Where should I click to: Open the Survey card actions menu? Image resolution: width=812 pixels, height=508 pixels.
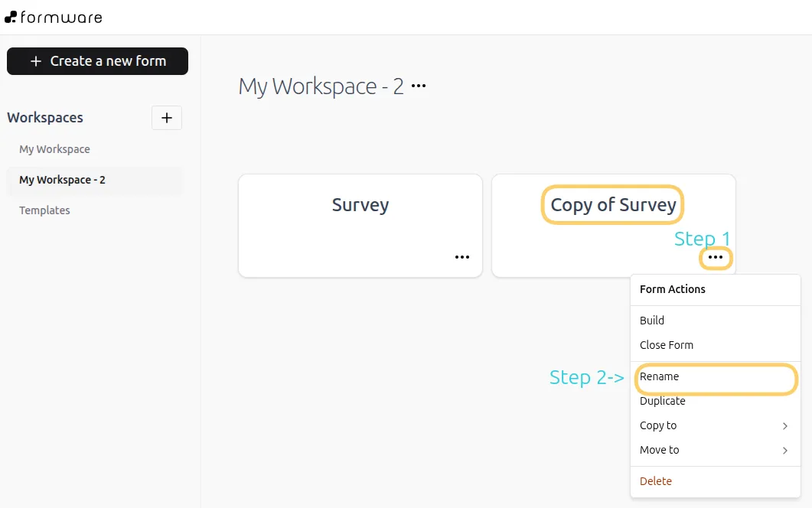click(x=462, y=257)
